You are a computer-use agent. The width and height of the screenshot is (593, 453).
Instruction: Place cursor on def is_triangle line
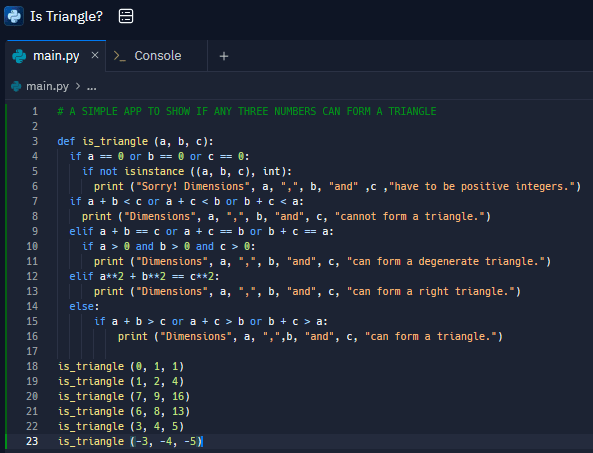[135, 141]
